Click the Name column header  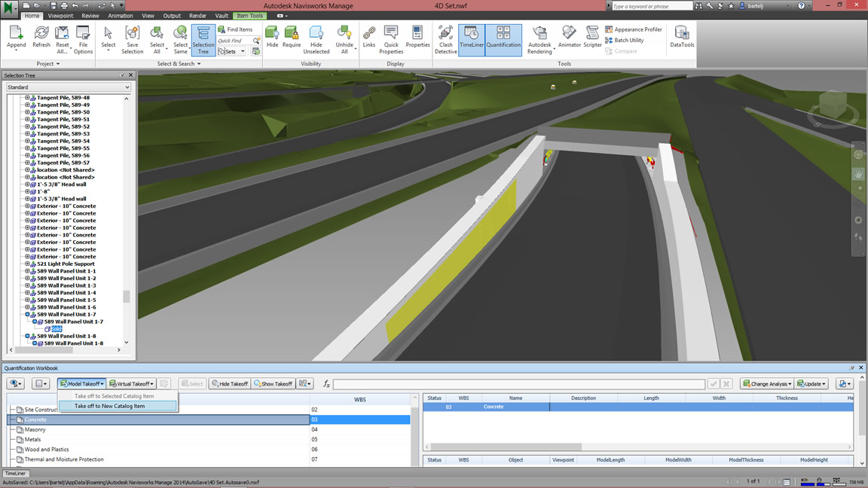pyautogui.click(x=515, y=398)
